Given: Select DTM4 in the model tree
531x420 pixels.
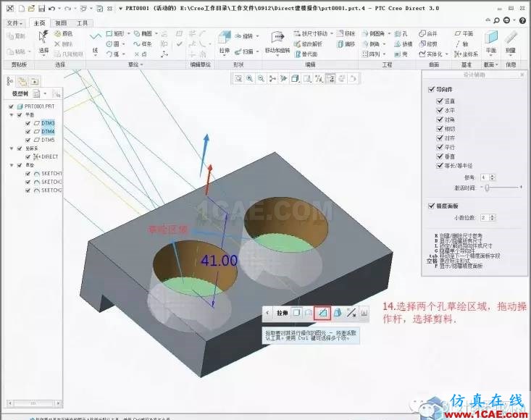Looking at the screenshot, I should coord(48,132).
